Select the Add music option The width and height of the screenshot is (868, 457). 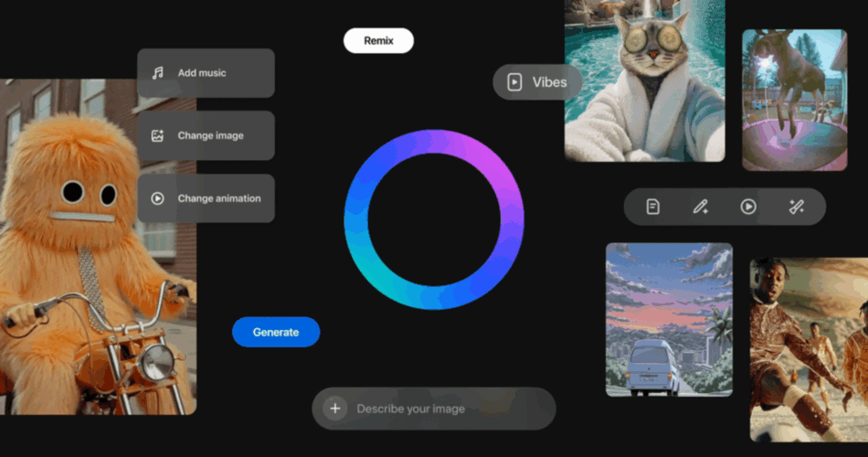pyautogui.click(x=206, y=73)
